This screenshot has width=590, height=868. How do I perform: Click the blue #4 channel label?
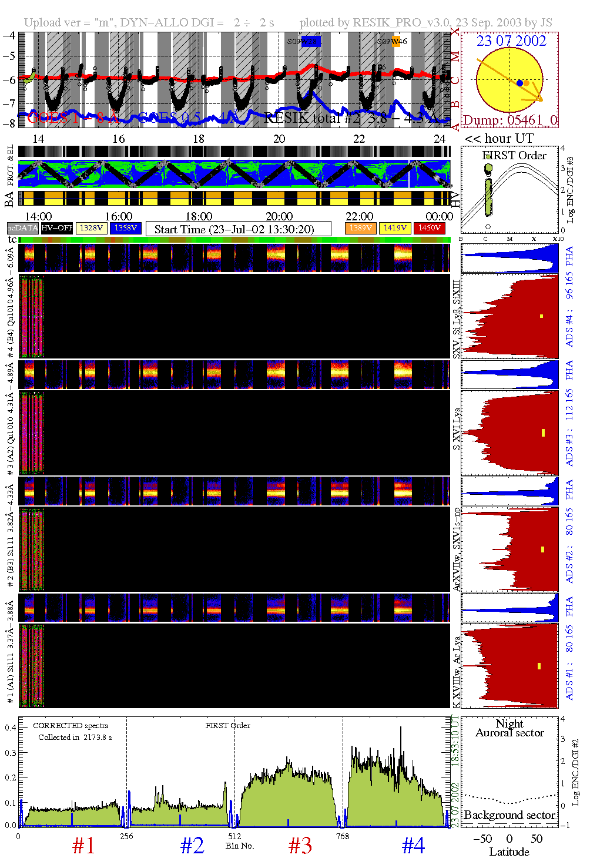point(413,846)
